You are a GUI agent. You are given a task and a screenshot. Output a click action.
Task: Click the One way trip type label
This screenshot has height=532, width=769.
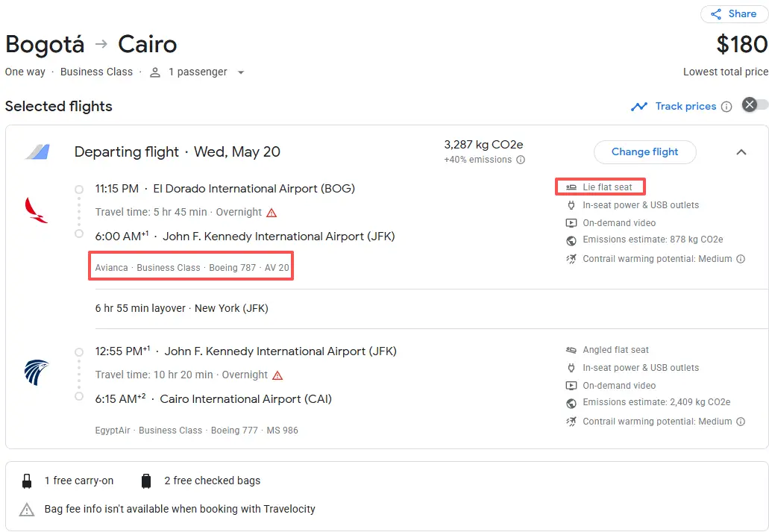pos(25,72)
